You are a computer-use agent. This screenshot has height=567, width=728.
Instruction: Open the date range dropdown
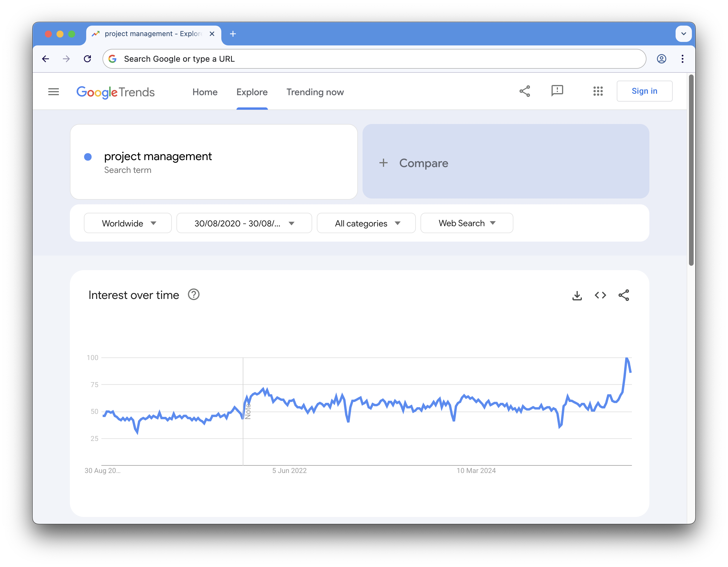pos(244,223)
